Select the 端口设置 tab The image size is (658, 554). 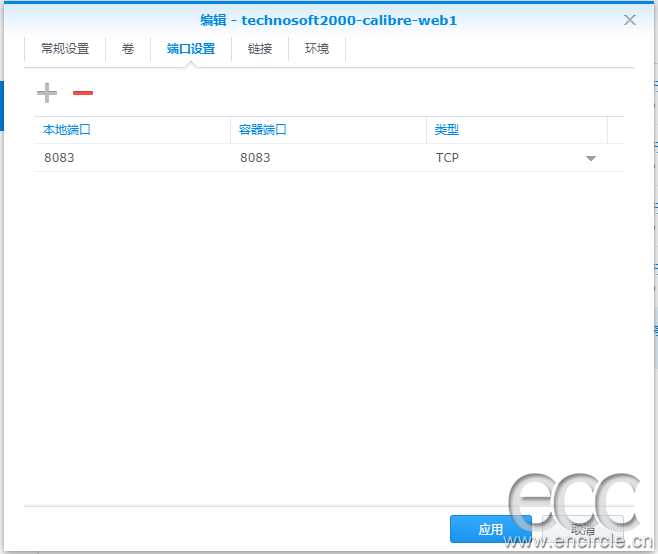[191, 49]
